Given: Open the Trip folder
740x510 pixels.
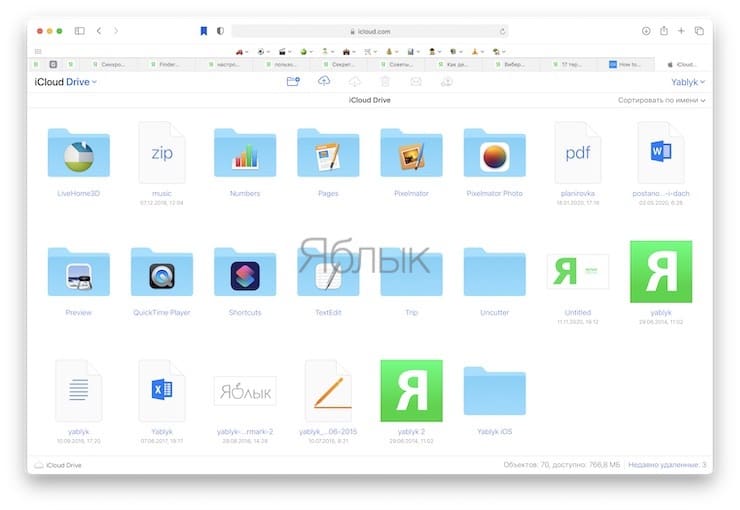Looking at the screenshot, I should (x=411, y=272).
